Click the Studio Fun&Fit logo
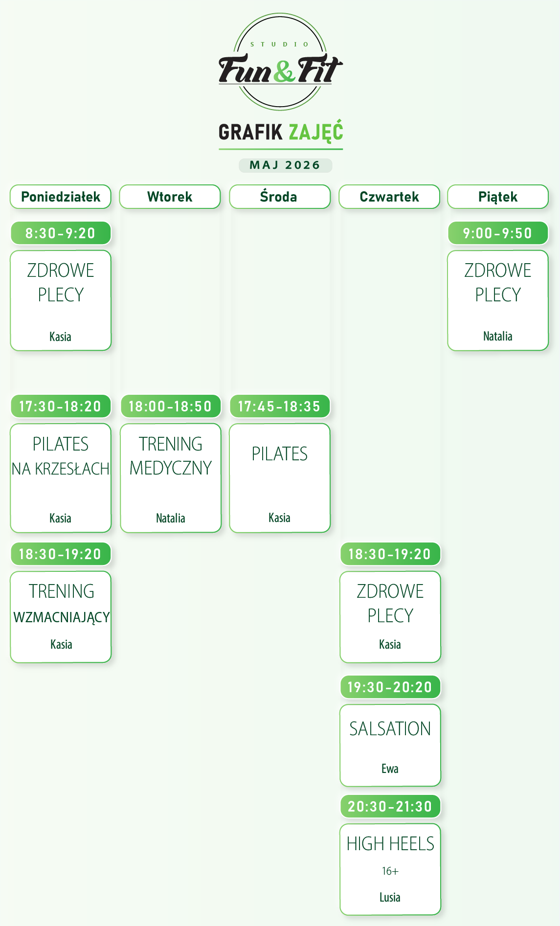Screen dimensions: 560x926 [x=280, y=62]
